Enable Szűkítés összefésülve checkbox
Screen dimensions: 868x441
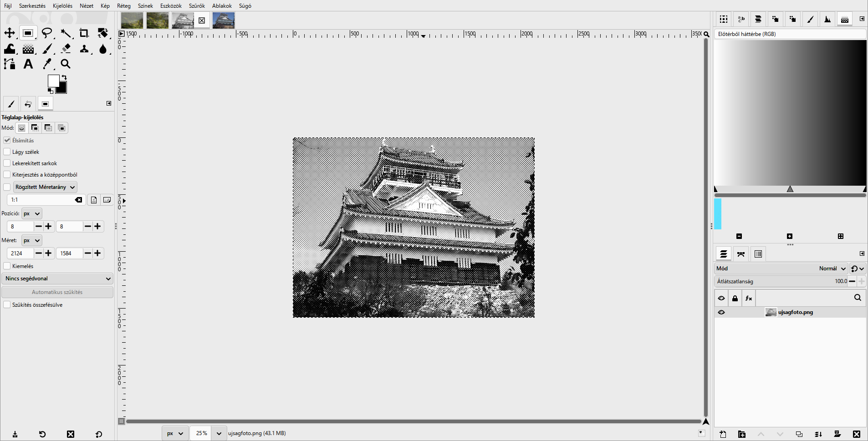(7, 304)
